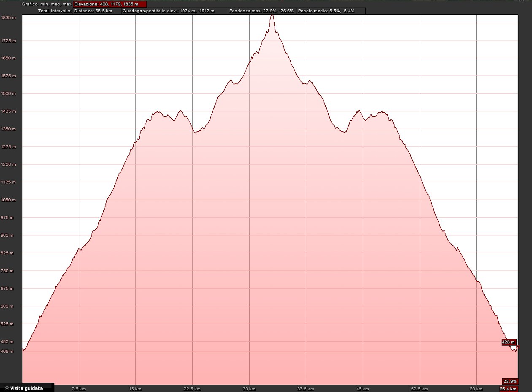The height and width of the screenshot is (392, 532).
Task: Select the Pendio medio statistic box
Action: point(331,11)
